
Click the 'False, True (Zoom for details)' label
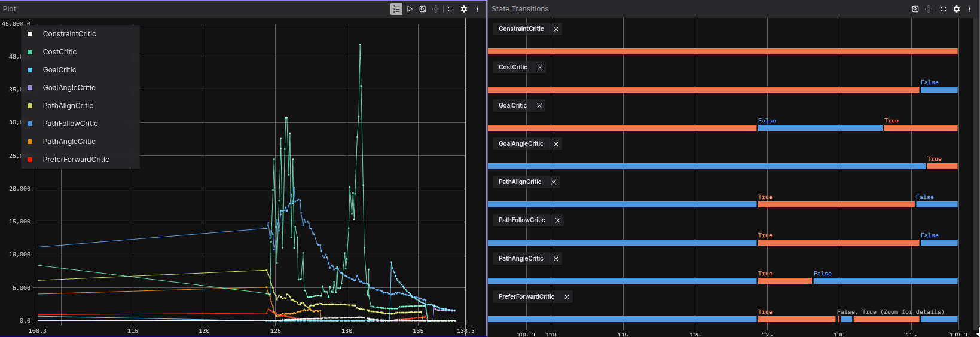click(890, 312)
